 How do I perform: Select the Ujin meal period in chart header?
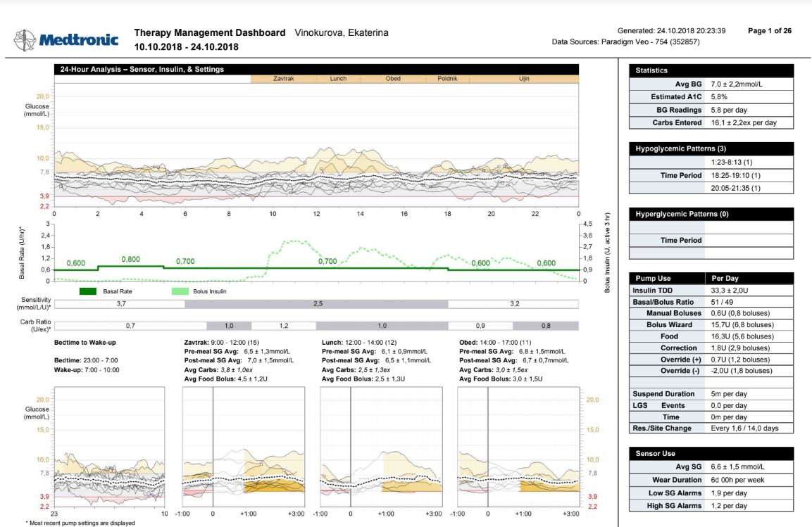pos(524,79)
